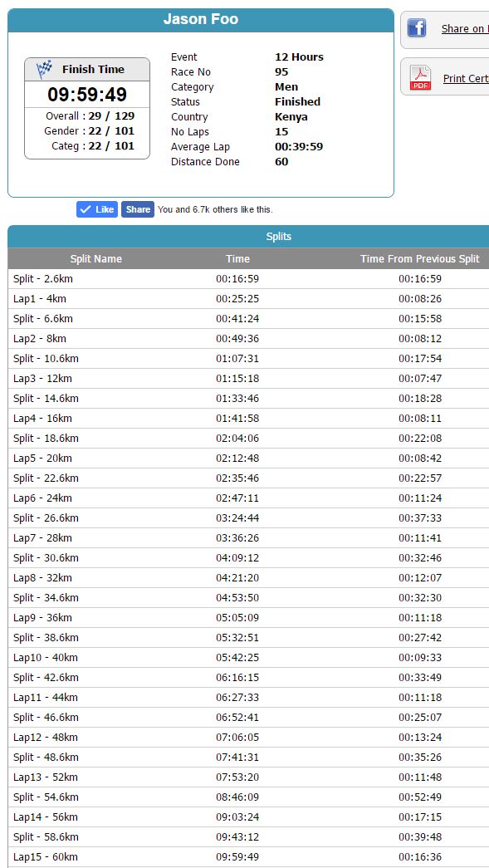Click the Facebook Like button

(97, 209)
